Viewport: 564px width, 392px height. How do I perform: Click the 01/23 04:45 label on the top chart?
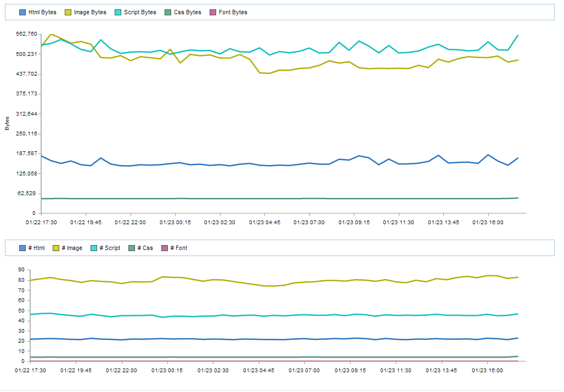[x=265, y=223]
